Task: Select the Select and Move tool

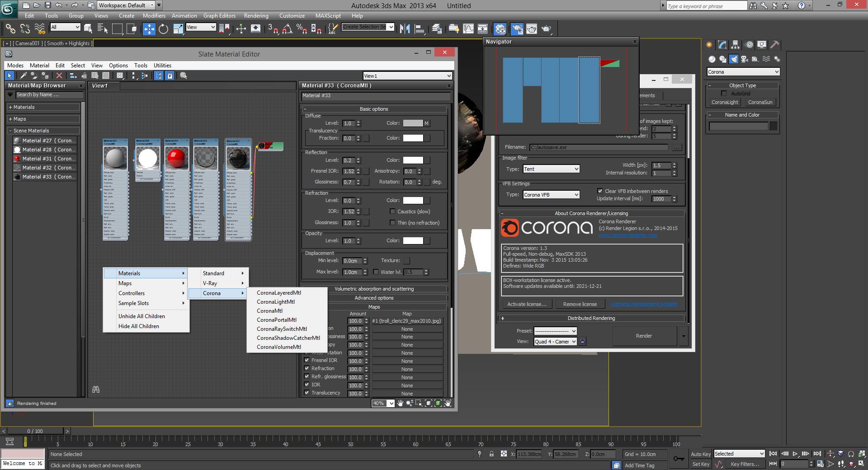Action: coord(149,29)
